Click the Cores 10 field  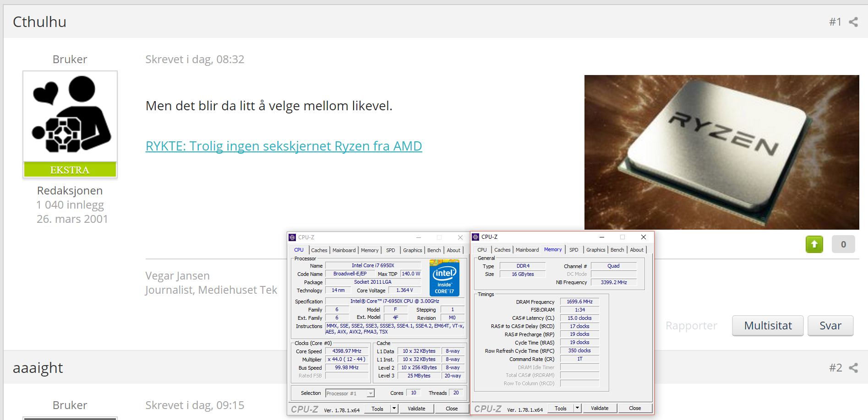pos(413,393)
